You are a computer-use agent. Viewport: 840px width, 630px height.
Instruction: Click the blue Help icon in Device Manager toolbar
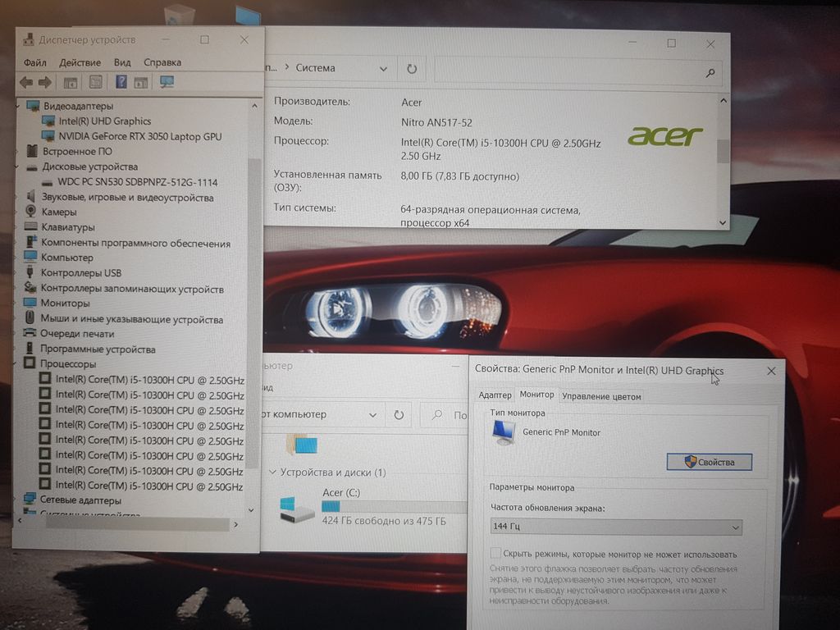(121, 82)
